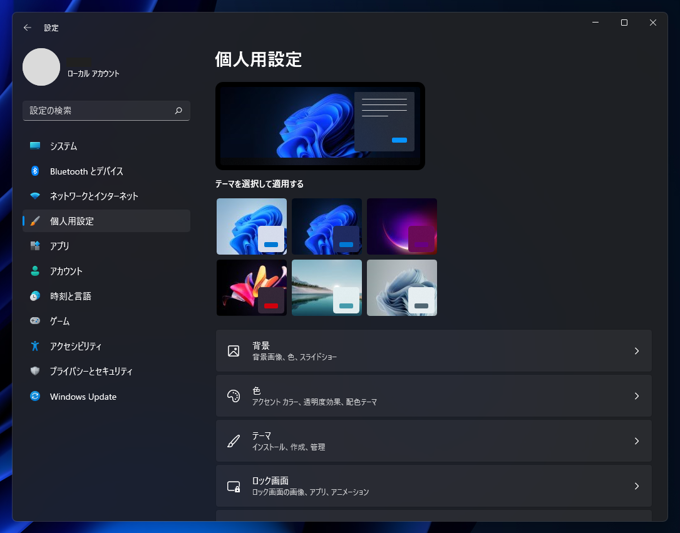
Task: Click the Bluetooth icon in sidebar
Action: pyautogui.click(x=35, y=171)
